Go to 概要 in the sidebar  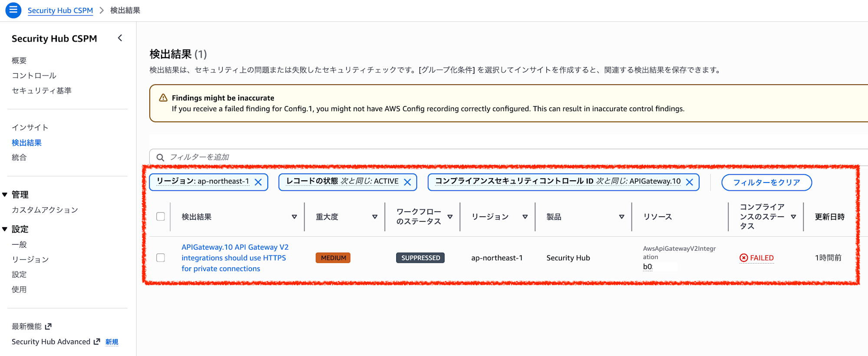pos(19,60)
